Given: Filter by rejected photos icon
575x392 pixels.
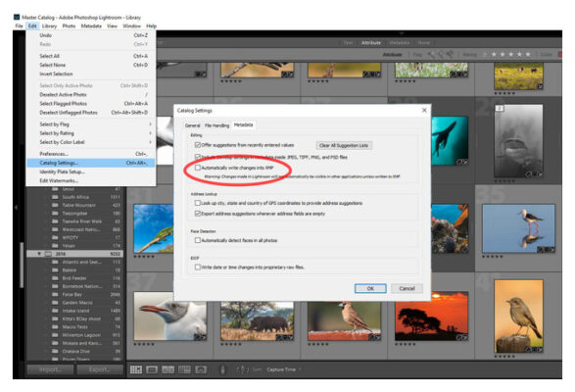Looking at the screenshot, I should click(450, 54).
